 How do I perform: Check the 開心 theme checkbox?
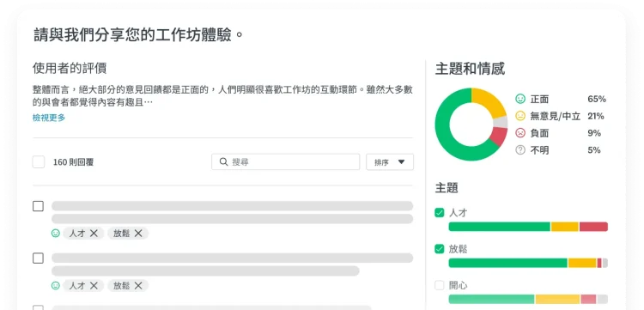click(440, 285)
